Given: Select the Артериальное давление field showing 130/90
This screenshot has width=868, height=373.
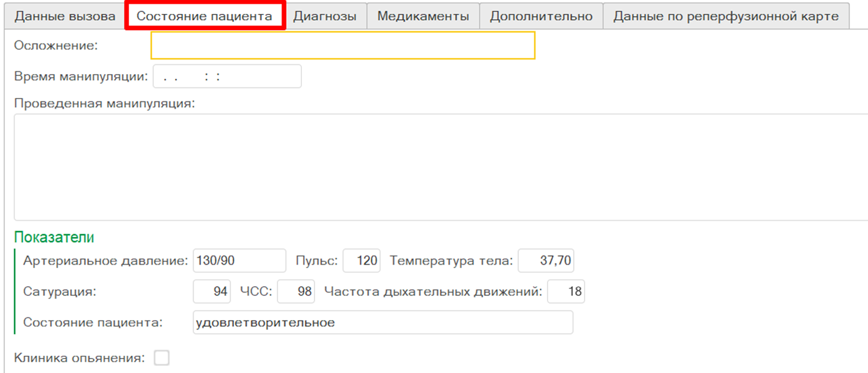Looking at the screenshot, I should (239, 261).
